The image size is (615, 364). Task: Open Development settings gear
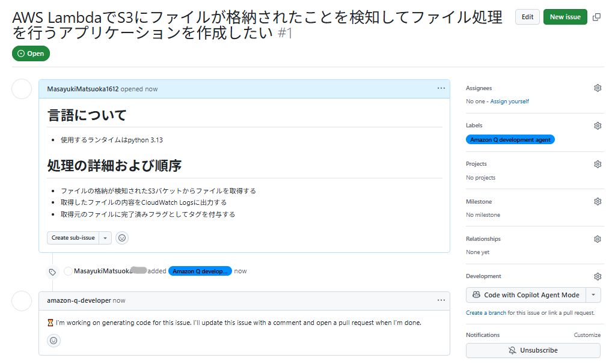click(598, 276)
